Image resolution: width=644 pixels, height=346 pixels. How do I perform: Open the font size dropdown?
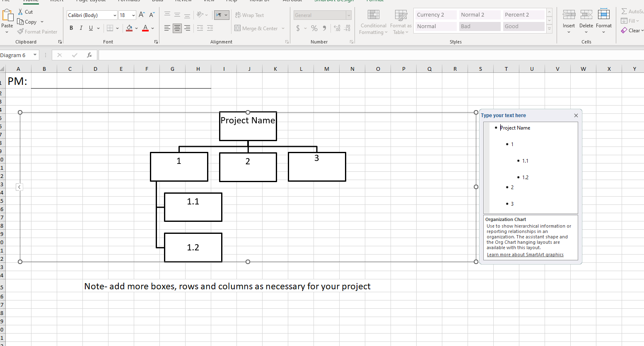click(133, 15)
